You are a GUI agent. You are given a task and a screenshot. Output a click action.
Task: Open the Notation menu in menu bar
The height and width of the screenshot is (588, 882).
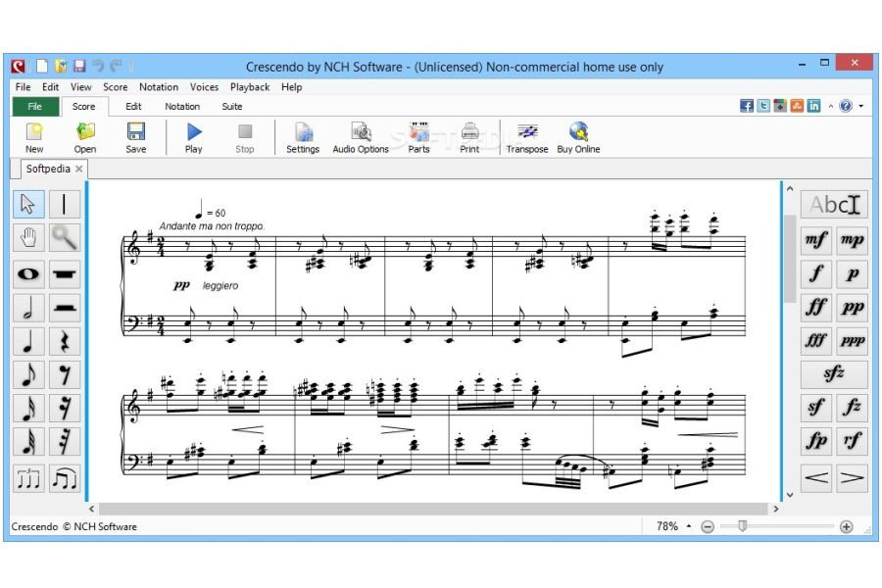[159, 87]
